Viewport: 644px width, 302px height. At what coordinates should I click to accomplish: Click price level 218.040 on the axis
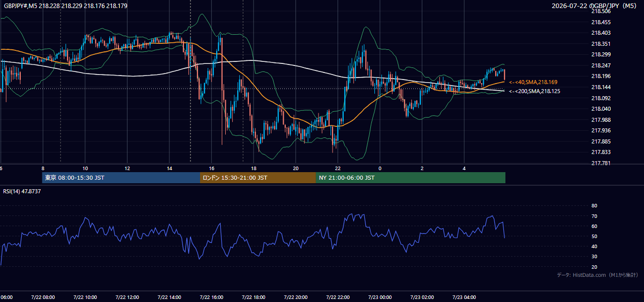pyautogui.click(x=601, y=109)
